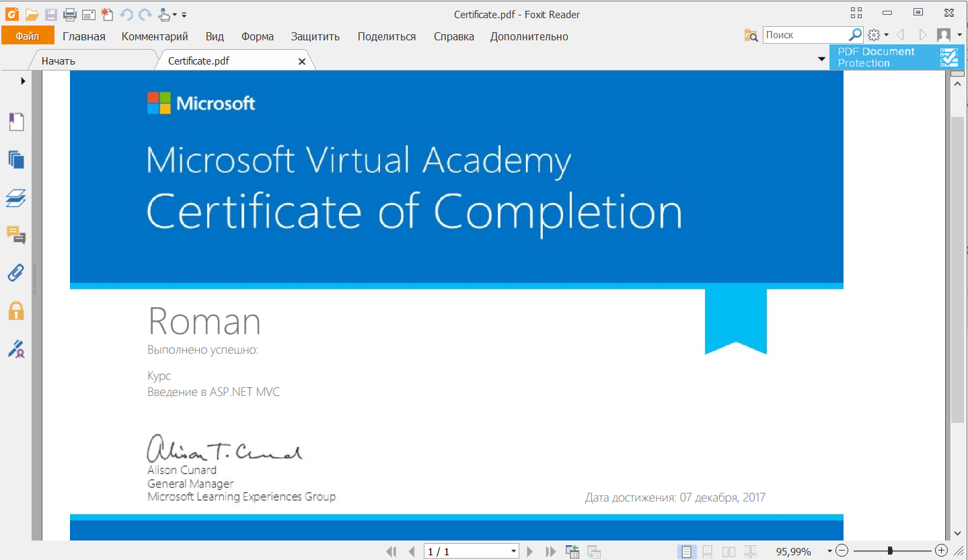Open the 95,99% zoom level dropdown
Viewport: 968px width, 560px height.
click(830, 552)
